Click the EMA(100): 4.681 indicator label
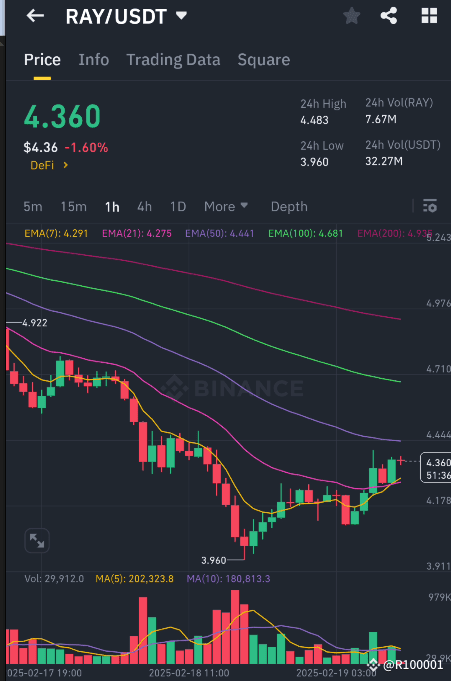 pyautogui.click(x=305, y=234)
